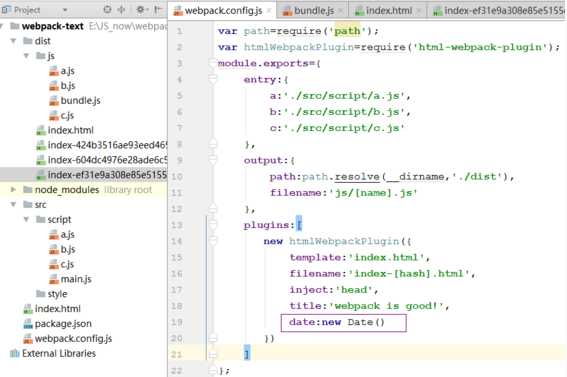Open bundle.js in the project tree
The width and height of the screenshot is (567, 377).
[80, 100]
